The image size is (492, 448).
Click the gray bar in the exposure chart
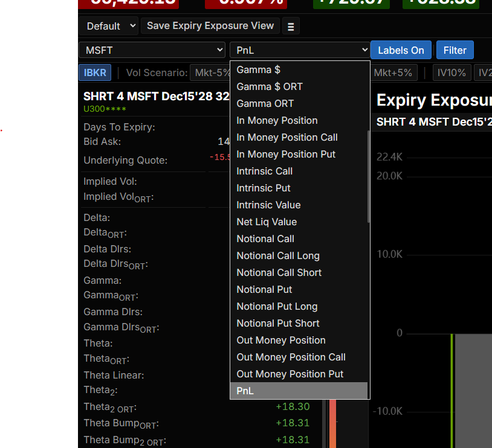473,391
